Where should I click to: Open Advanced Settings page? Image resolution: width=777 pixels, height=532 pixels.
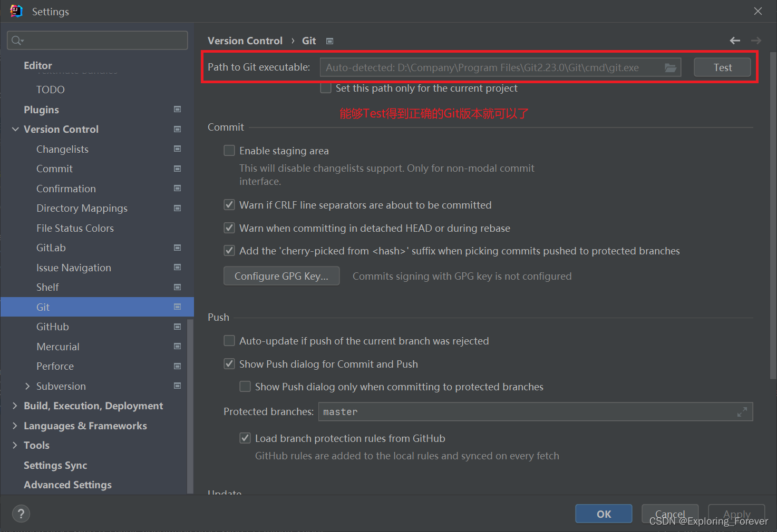tap(67, 485)
